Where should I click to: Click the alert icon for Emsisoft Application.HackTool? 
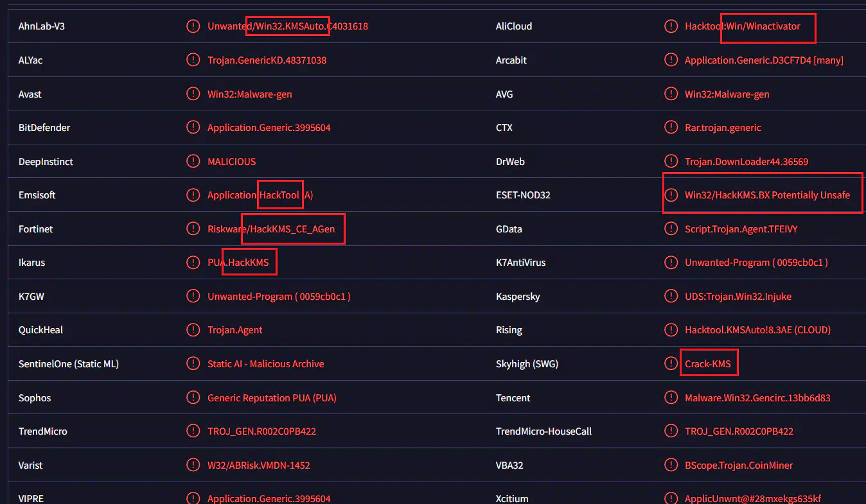click(x=193, y=195)
